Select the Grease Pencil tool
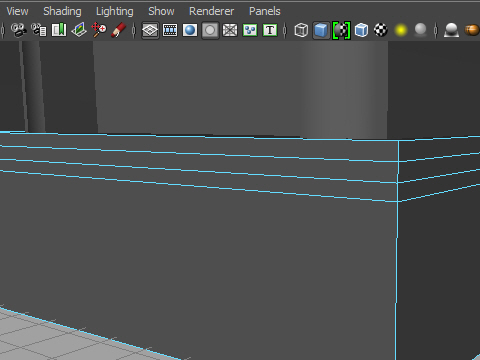Screen dimensions: 480x360 119,30
